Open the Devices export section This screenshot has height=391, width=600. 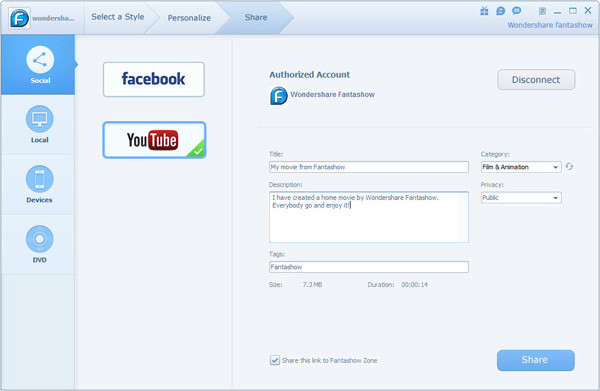[x=38, y=184]
